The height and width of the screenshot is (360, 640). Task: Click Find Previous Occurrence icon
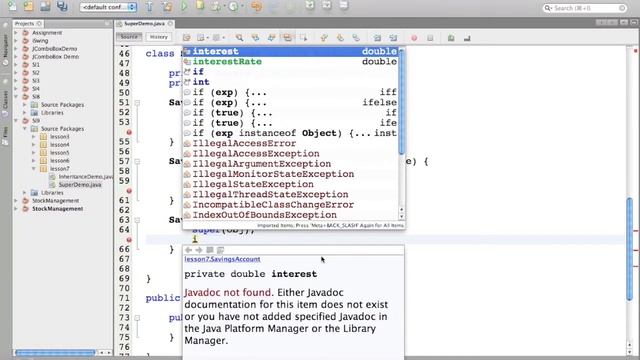256,38
